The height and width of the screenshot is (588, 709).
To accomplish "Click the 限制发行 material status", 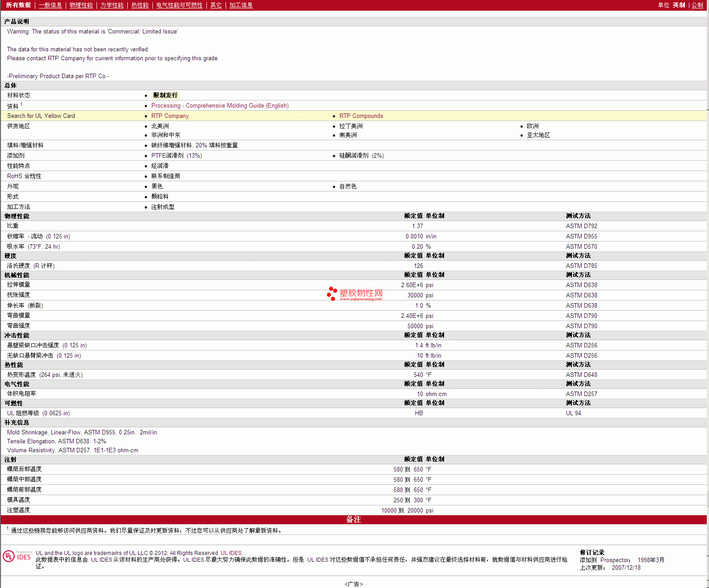I will coord(165,96).
